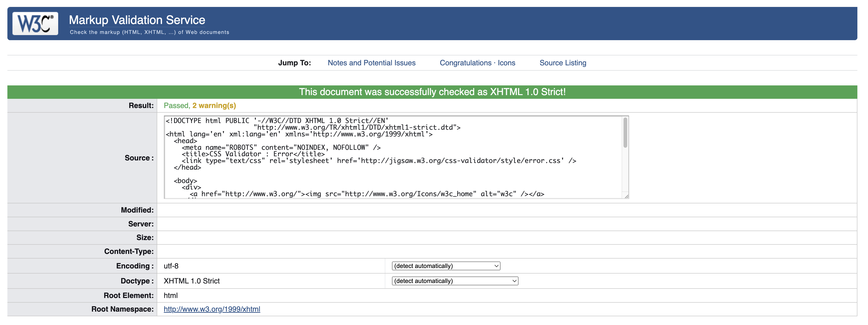Click the '<title>CSS Validator : Error</title>' source line

253,154
